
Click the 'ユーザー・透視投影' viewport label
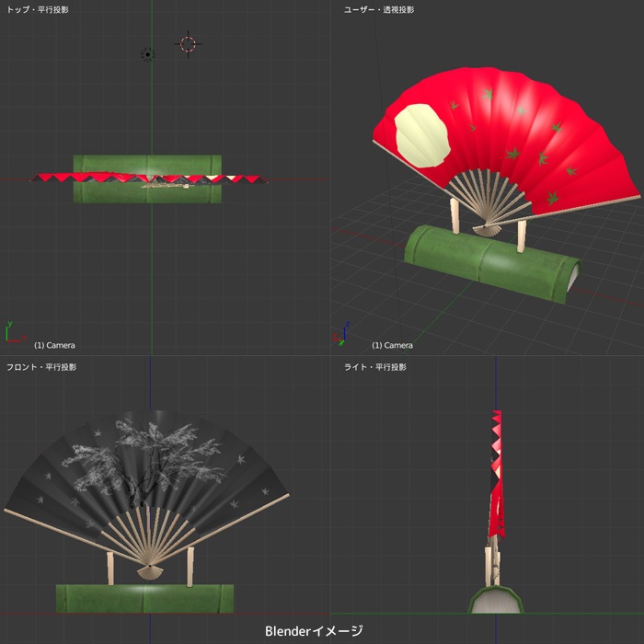[x=379, y=10]
